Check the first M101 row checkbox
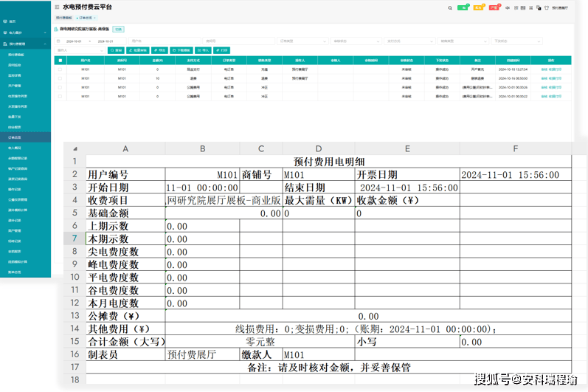588x392 pixels. (x=60, y=69)
